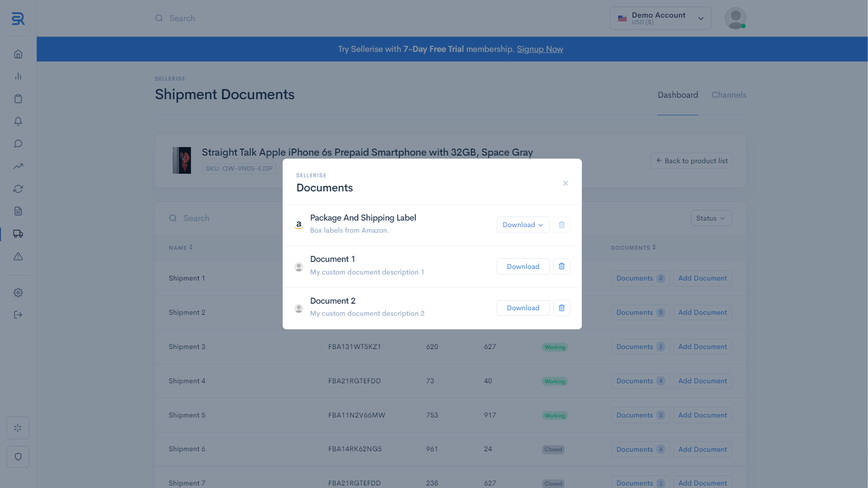The width and height of the screenshot is (868, 488).
Task: Open the Download dropdown for Package And Shipping Label
Action: (x=523, y=225)
